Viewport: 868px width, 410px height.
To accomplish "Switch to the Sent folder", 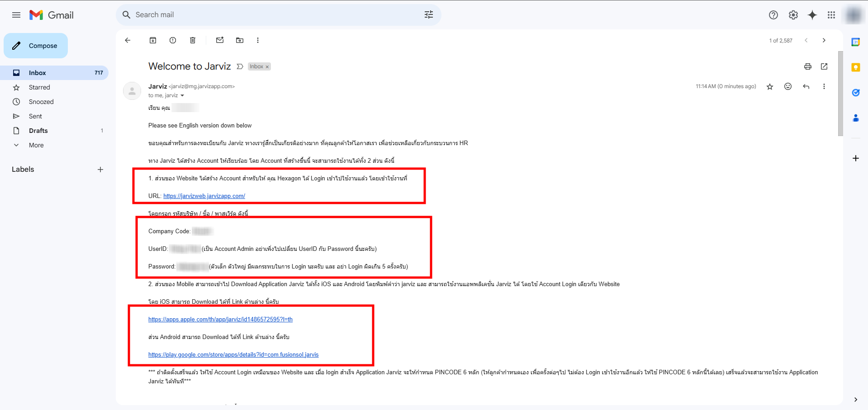I will 35,116.
